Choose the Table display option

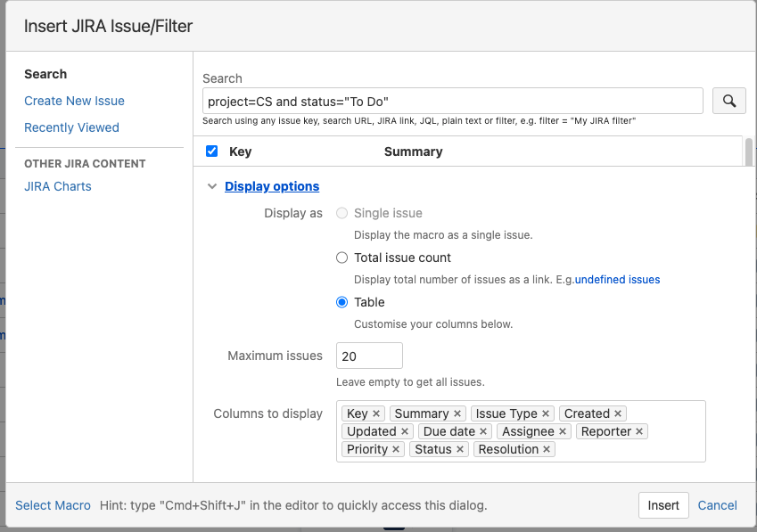(341, 302)
